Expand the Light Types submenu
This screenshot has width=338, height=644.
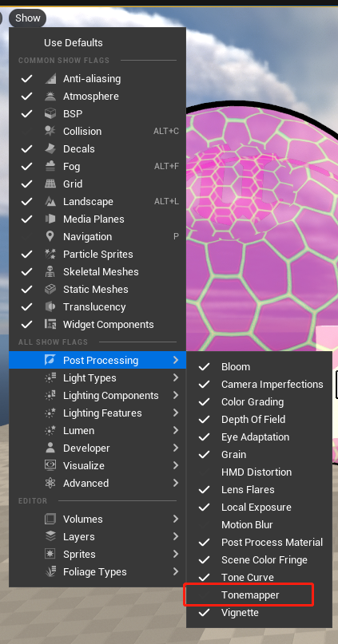(97, 377)
